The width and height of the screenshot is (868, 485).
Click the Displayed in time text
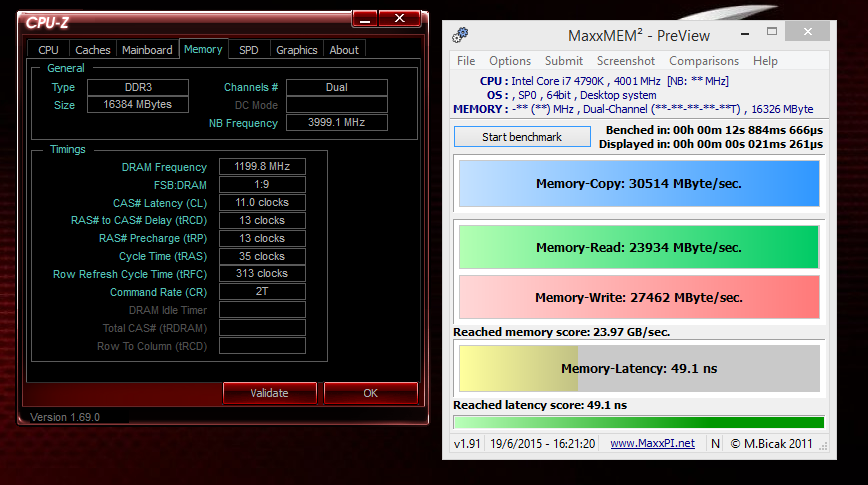tap(711, 144)
